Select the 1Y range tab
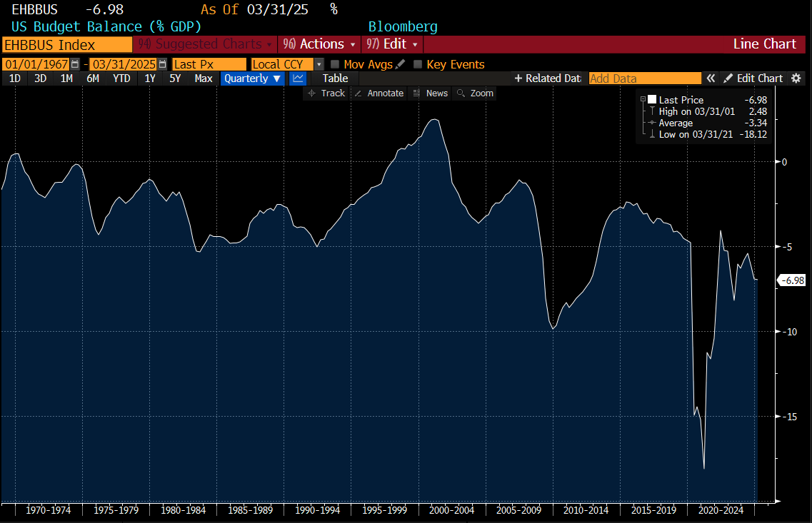Screen dimensions: 812x523 [x=150, y=78]
